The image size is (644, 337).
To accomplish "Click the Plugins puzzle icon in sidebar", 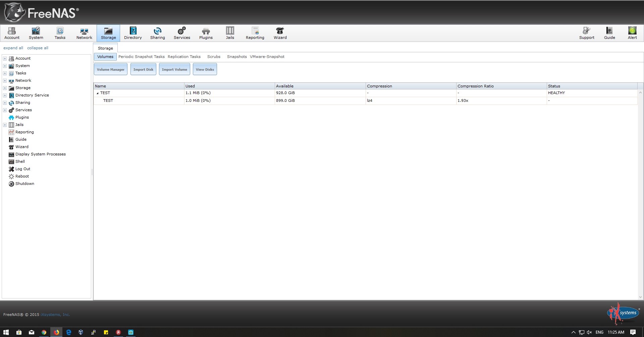I will pyautogui.click(x=11, y=117).
